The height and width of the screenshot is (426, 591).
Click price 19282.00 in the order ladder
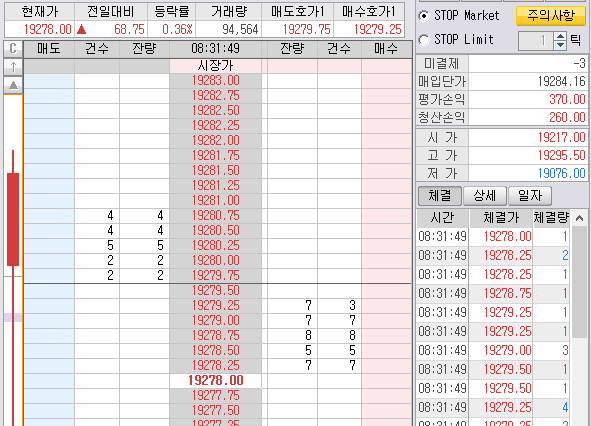215,141
